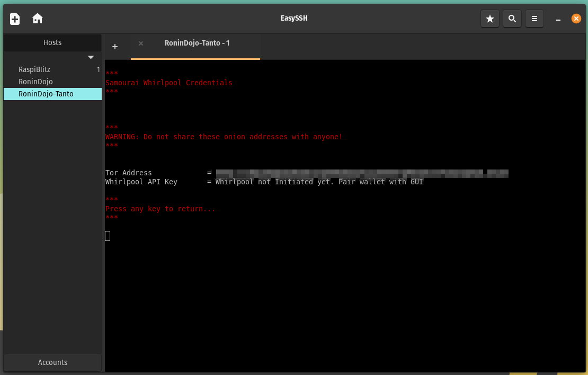588x375 pixels.
Task: Open the hamburger menu
Action: click(534, 19)
